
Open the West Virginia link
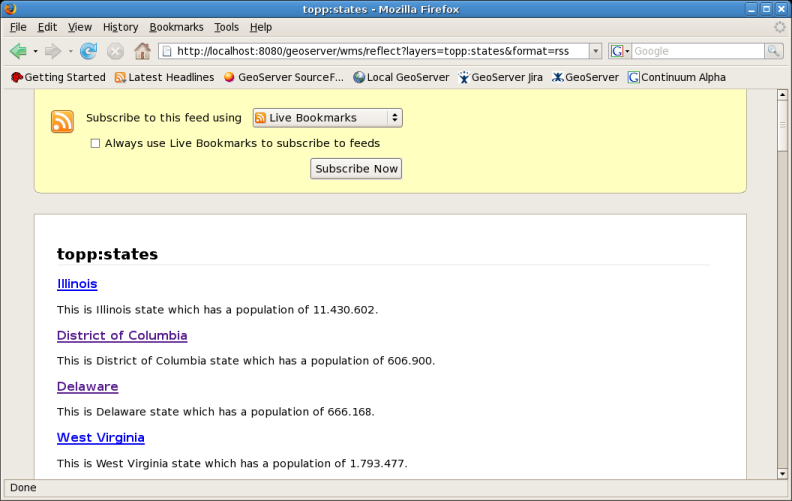pos(100,438)
